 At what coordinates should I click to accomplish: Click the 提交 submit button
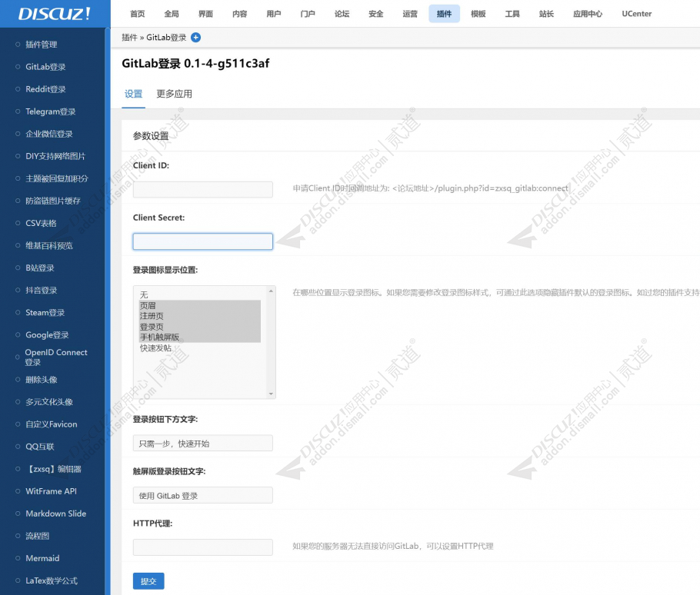(x=148, y=581)
